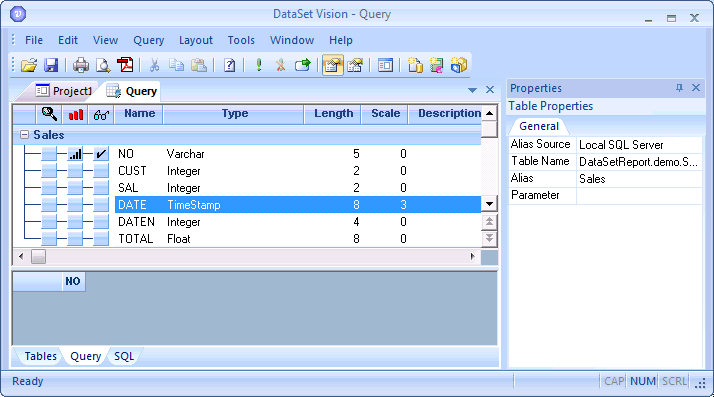Open the View menu
Screen dimensions: 714x397
point(106,40)
